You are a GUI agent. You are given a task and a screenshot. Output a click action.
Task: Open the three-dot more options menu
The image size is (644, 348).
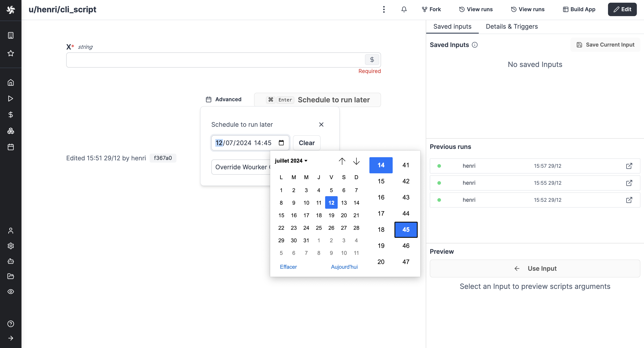click(384, 9)
